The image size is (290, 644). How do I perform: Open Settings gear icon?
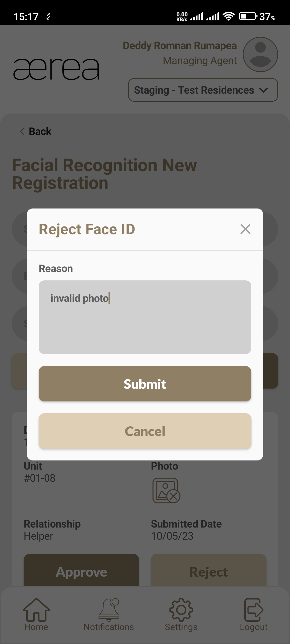[x=181, y=610]
